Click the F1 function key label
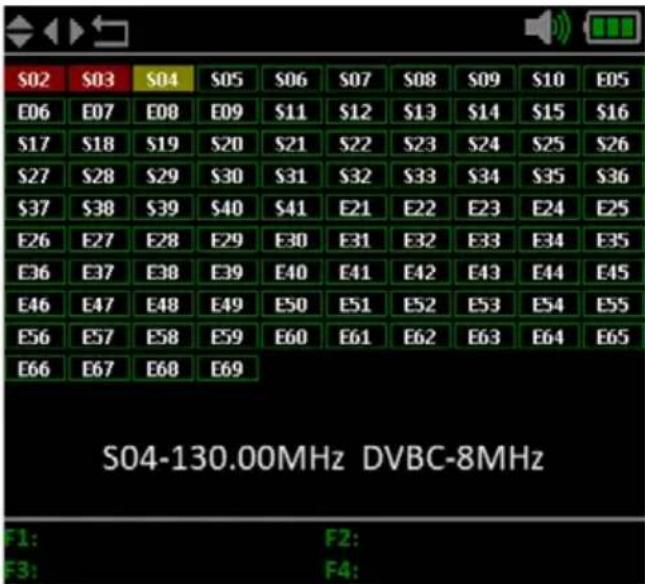The width and height of the screenshot is (645, 584). pos(21,538)
